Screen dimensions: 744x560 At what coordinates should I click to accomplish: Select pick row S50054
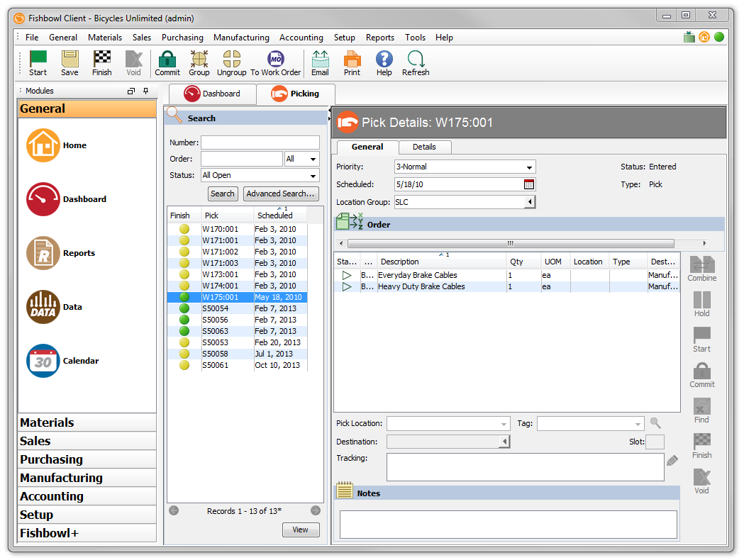pyautogui.click(x=238, y=308)
